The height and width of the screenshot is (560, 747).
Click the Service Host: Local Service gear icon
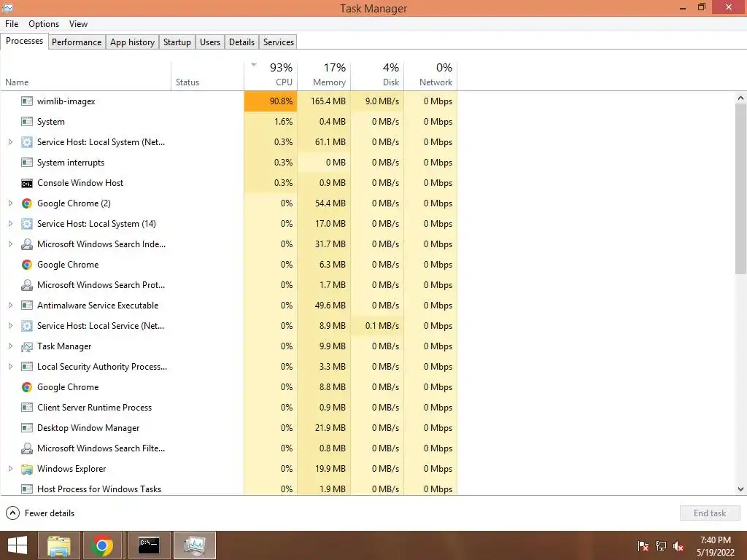coord(27,326)
